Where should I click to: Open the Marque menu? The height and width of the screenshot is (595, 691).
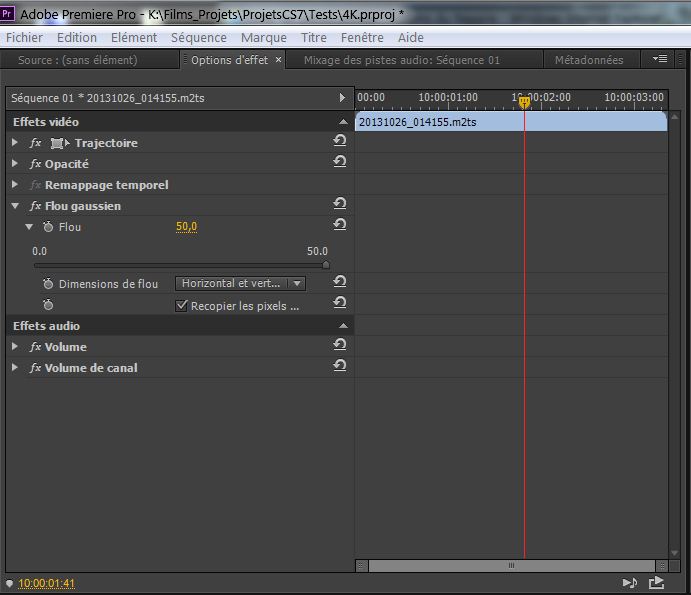264,37
